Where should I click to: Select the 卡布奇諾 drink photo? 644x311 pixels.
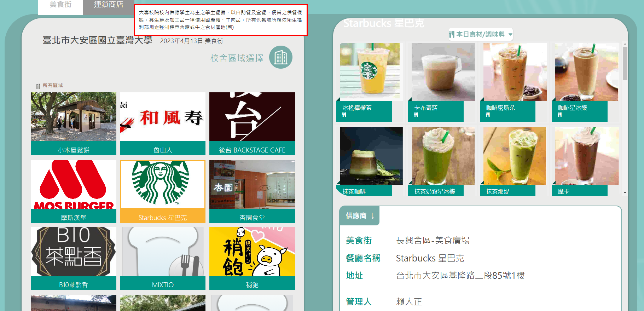[443, 72]
